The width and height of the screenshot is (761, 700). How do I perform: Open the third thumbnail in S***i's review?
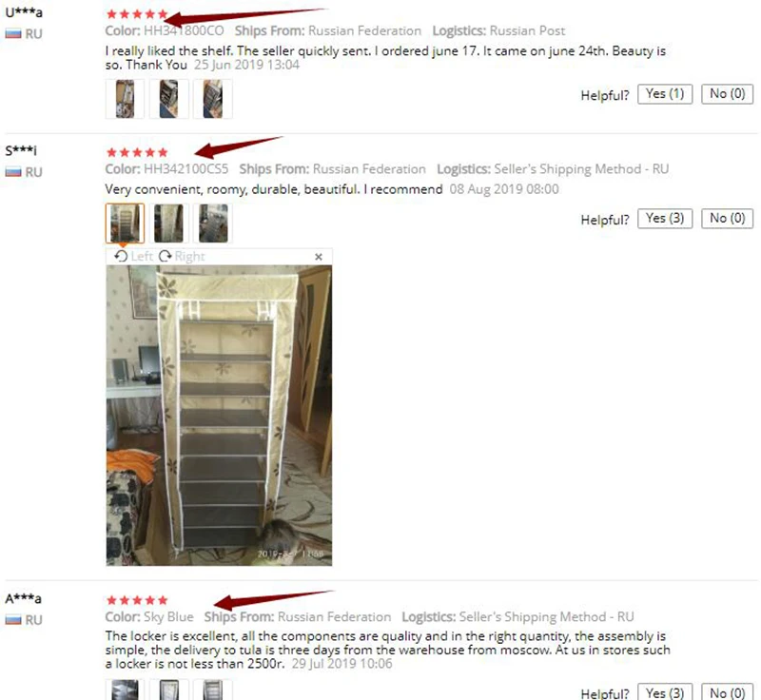pyautogui.click(x=212, y=224)
